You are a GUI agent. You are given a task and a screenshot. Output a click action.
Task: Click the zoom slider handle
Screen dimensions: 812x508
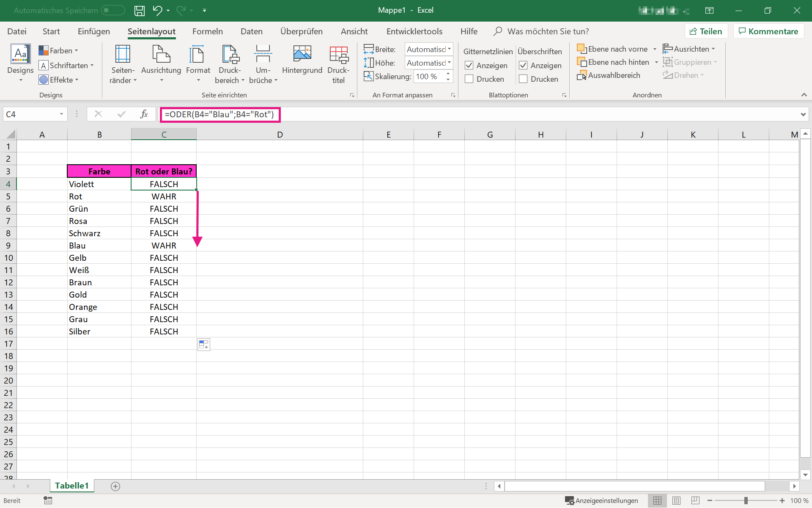point(746,500)
